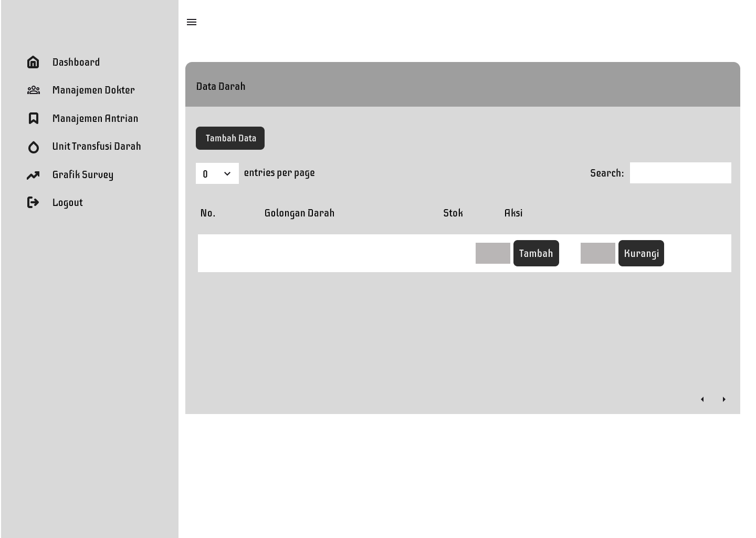Image resolution: width=756 pixels, height=538 pixels.
Task: Focus the Search input field
Action: pyautogui.click(x=680, y=173)
